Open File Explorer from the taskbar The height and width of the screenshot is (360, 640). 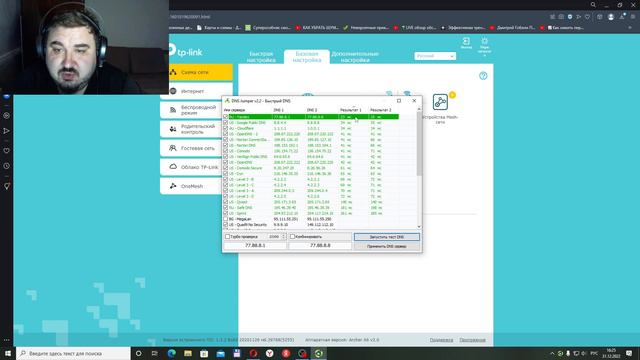pyautogui.click(x=188, y=353)
